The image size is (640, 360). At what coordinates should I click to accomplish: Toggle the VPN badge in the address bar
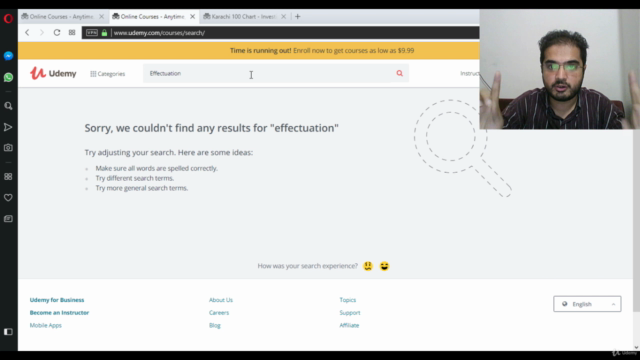pyautogui.click(x=92, y=33)
